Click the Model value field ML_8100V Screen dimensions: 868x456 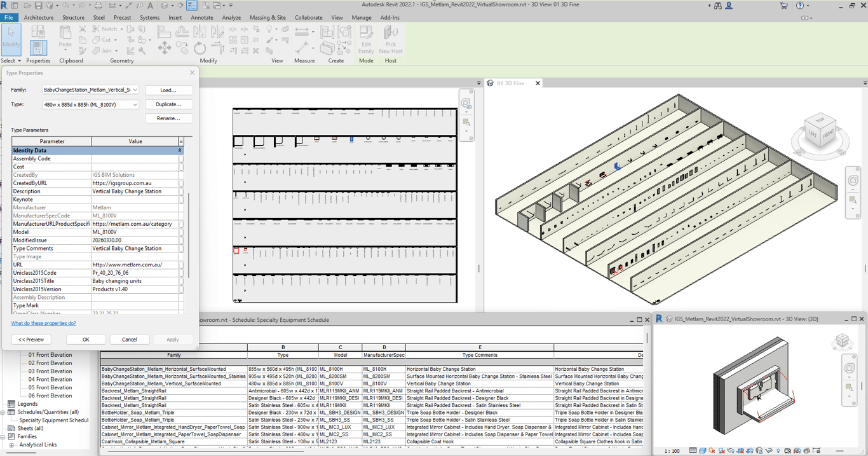(134, 232)
